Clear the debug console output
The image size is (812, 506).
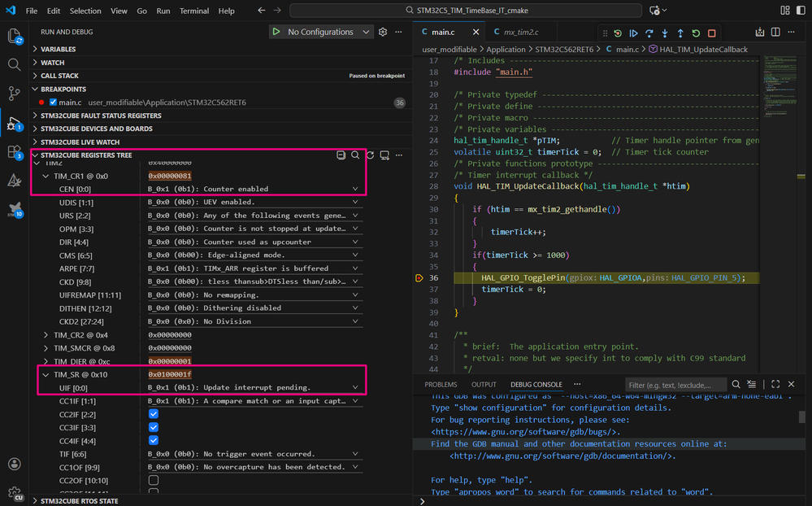pos(752,384)
